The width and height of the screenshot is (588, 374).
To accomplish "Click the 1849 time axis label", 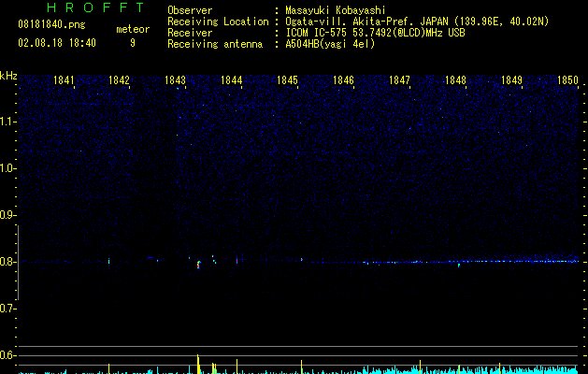I will pos(511,80).
